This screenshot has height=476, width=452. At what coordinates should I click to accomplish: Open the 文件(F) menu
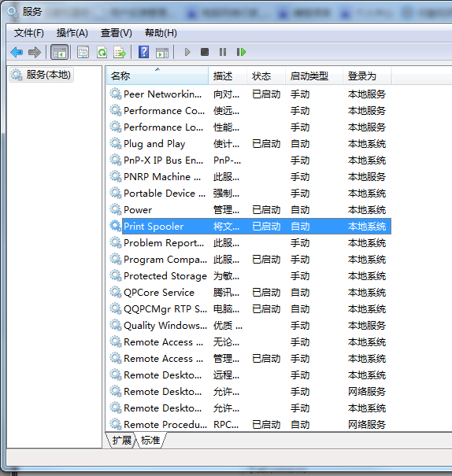point(29,33)
